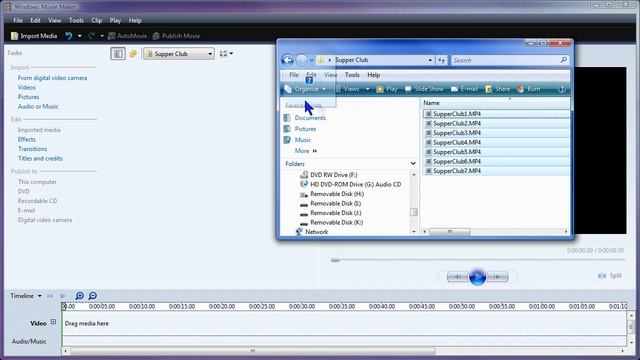Click Play in the Explorer toolbar
The image size is (640, 360).
point(387,89)
